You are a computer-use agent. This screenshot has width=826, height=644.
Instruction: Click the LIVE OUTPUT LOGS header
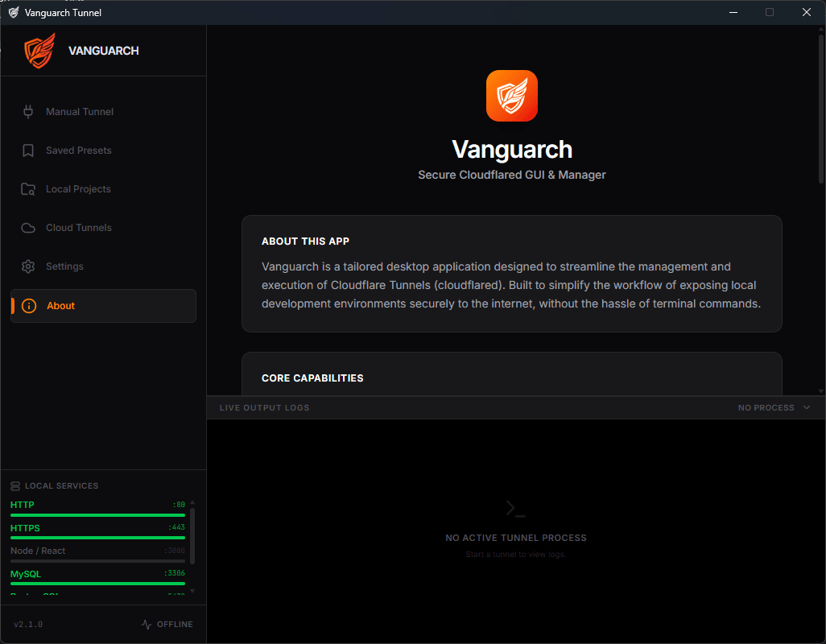point(264,407)
